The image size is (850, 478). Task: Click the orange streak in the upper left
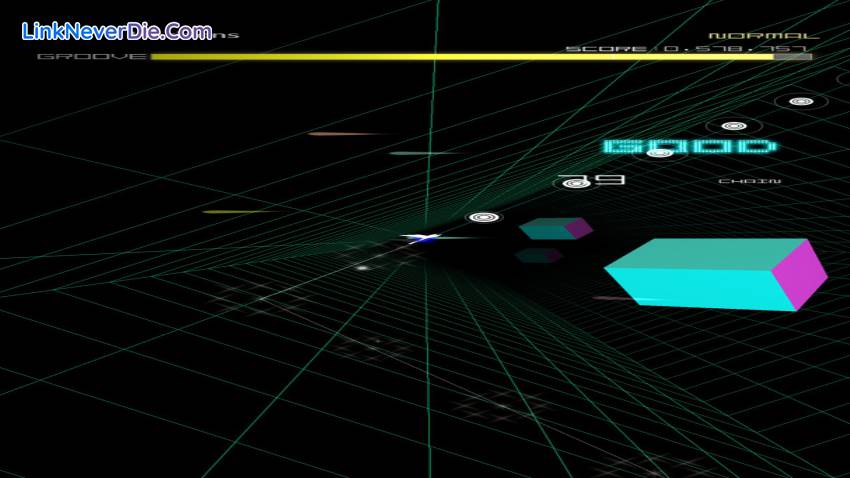click(x=345, y=133)
